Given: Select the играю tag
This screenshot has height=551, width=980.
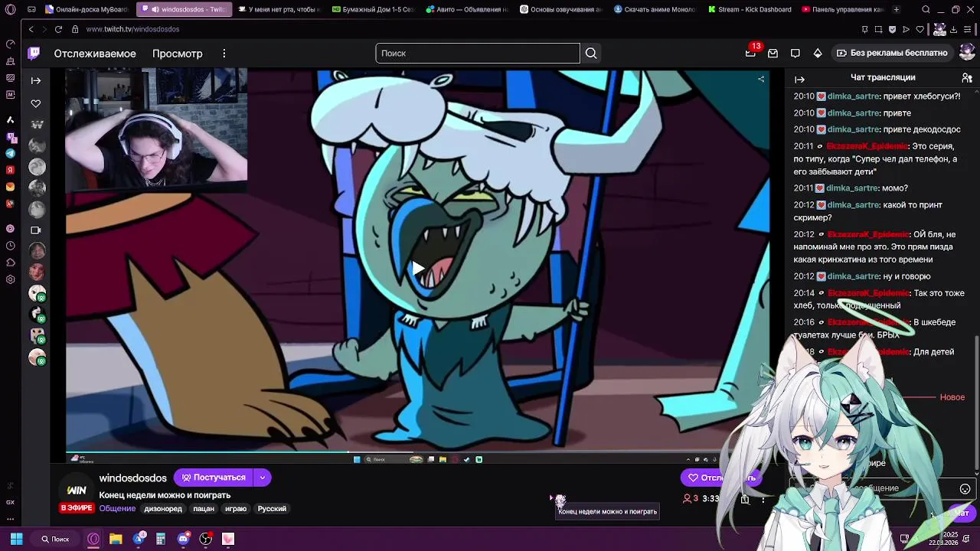Looking at the screenshot, I should pos(236,508).
